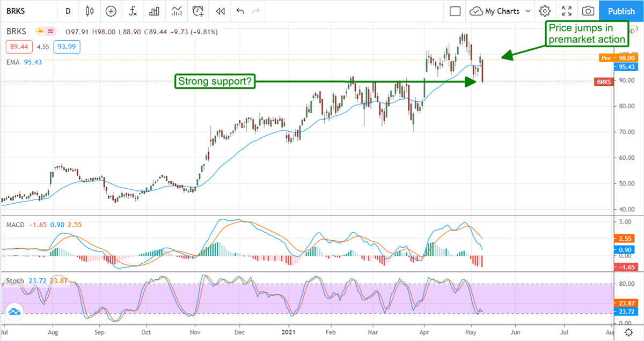Take a chart snapshot with the camera
Image resolution: width=644 pixels, height=341 pixels.
coord(589,11)
